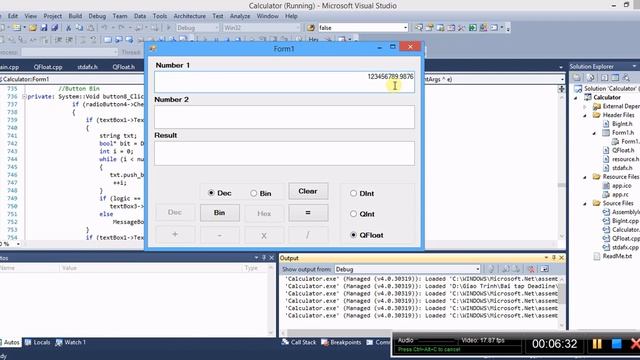Choose the QFloat radio option
Viewport: 640px width, 360px height.
(353, 235)
